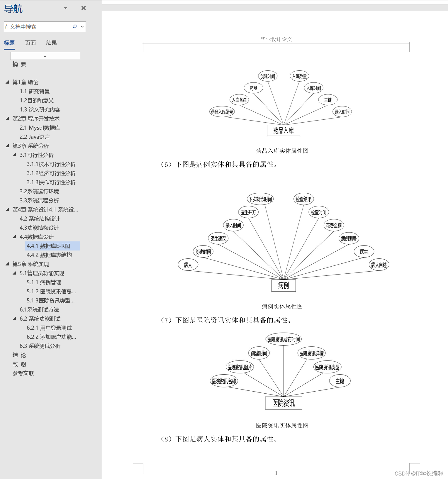The image size is (448, 479).
Task: Click the 药品入库编号 attribute ellipse
Action: 222,112
